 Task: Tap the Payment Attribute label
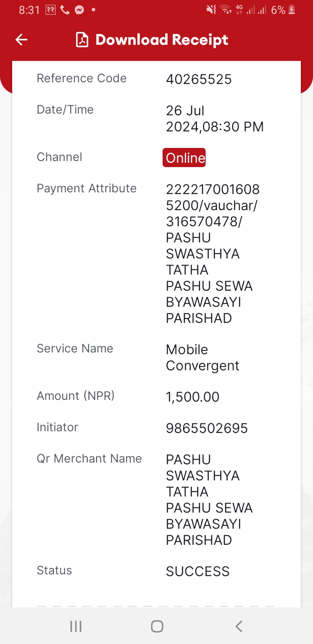pos(87,188)
